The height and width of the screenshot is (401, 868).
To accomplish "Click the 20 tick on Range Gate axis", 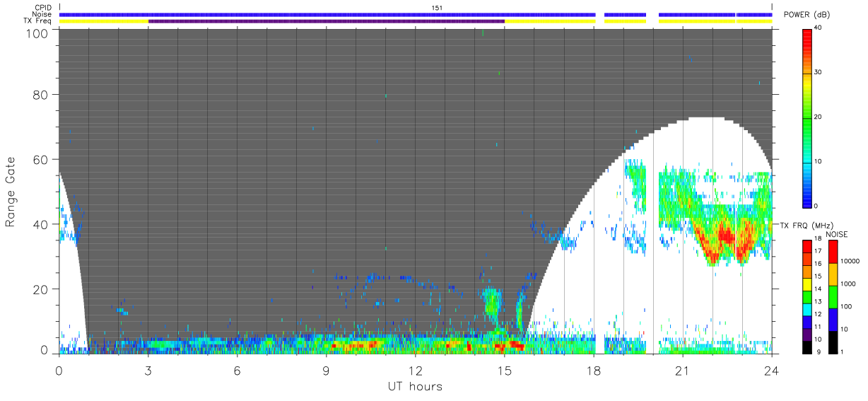I will tap(41, 289).
